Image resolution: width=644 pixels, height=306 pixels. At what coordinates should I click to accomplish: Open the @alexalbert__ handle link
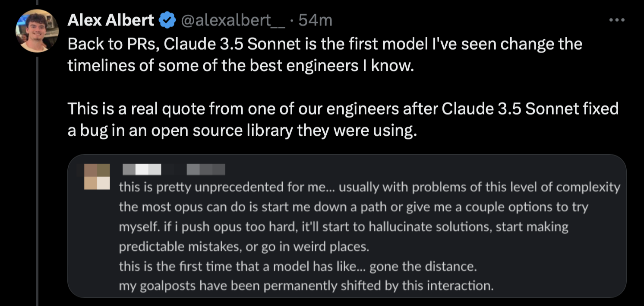[x=232, y=20]
